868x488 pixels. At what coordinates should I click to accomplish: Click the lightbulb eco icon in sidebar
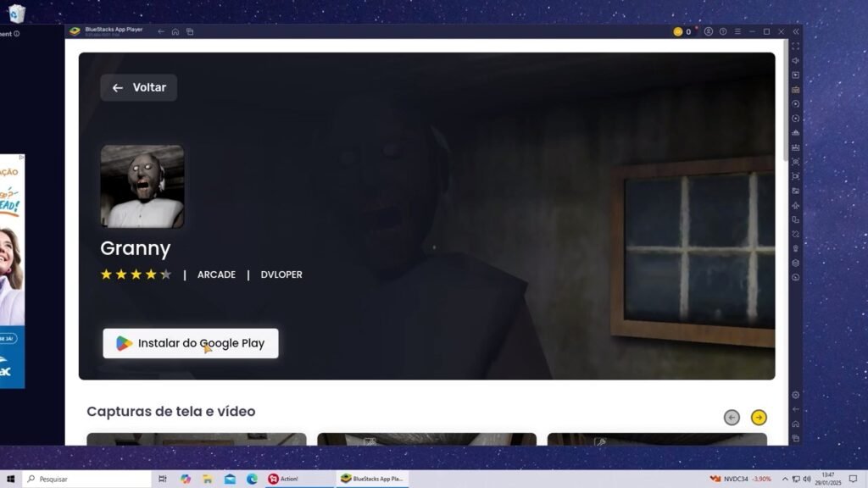click(795, 248)
